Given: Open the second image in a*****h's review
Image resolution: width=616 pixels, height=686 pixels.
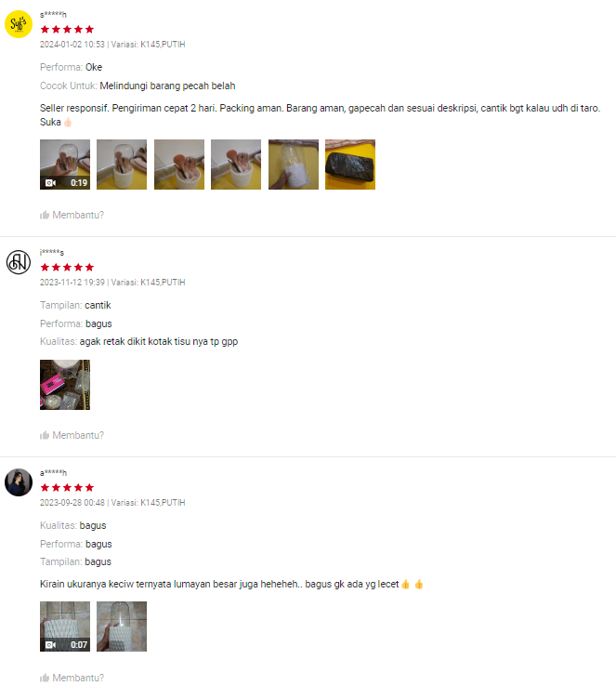Looking at the screenshot, I should point(122,627).
